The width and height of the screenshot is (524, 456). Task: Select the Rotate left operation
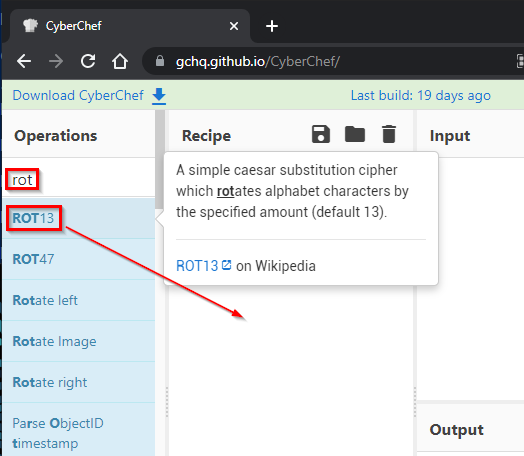pyautogui.click(x=79, y=300)
